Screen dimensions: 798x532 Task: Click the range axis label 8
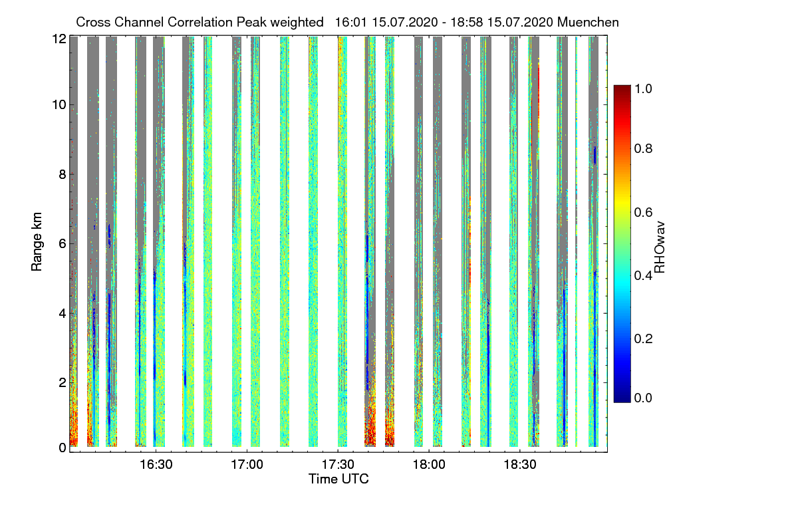tap(63, 174)
